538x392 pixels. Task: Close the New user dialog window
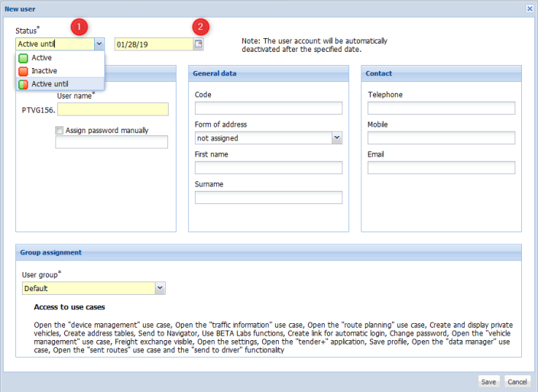click(530, 8)
